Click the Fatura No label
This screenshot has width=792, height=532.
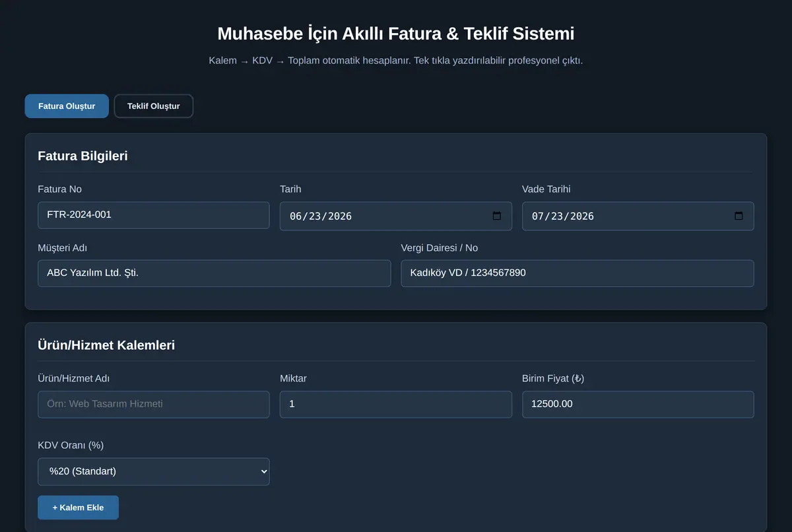[60, 189]
